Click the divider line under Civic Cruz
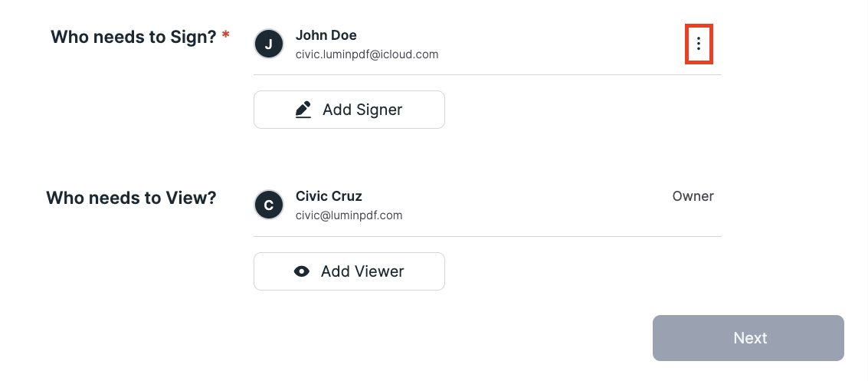This screenshot has width=868, height=381. pyautogui.click(x=488, y=236)
